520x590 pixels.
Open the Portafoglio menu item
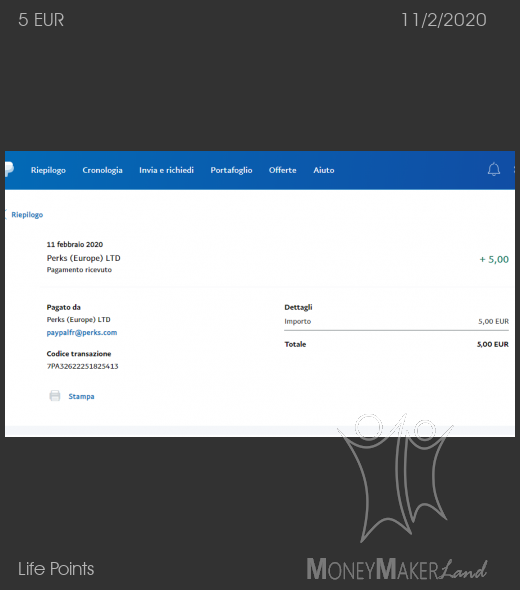tap(231, 170)
